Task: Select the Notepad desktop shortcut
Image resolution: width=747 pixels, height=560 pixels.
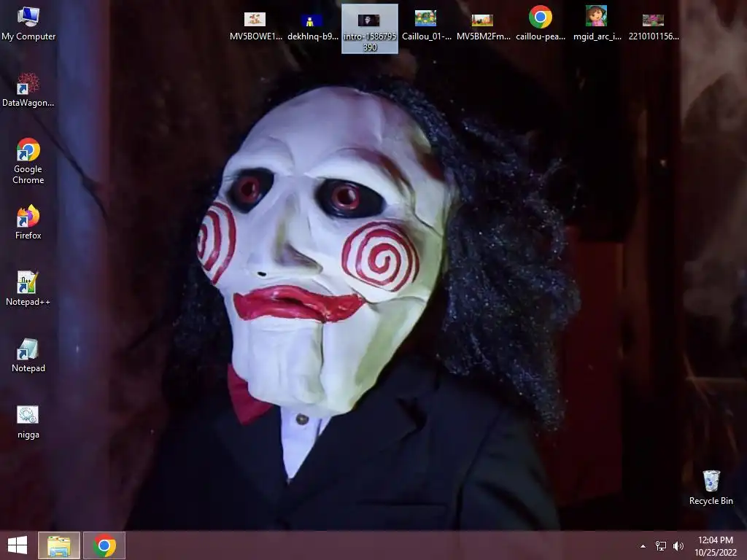Action: (28, 356)
